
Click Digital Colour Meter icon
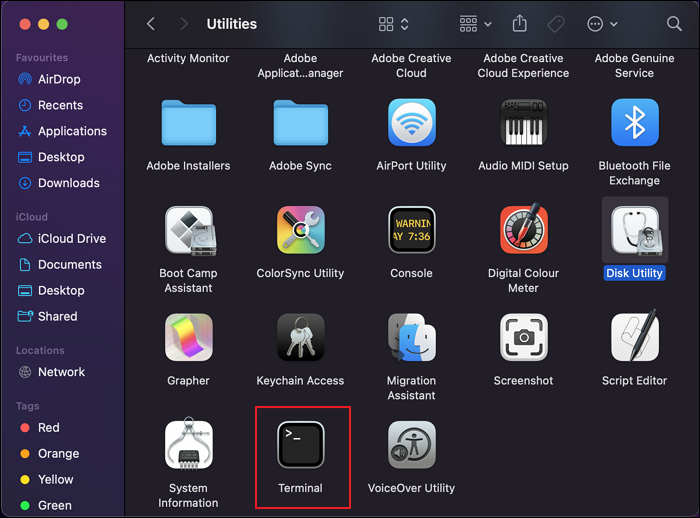523,229
